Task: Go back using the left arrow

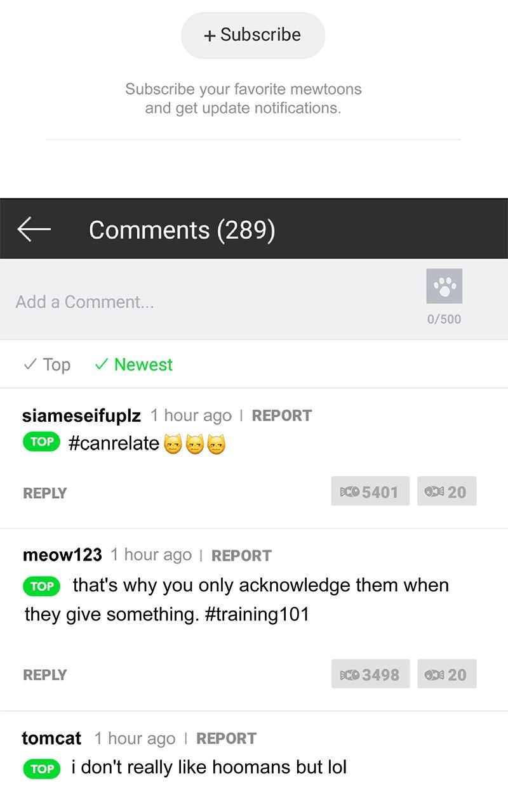Action: (x=34, y=229)
